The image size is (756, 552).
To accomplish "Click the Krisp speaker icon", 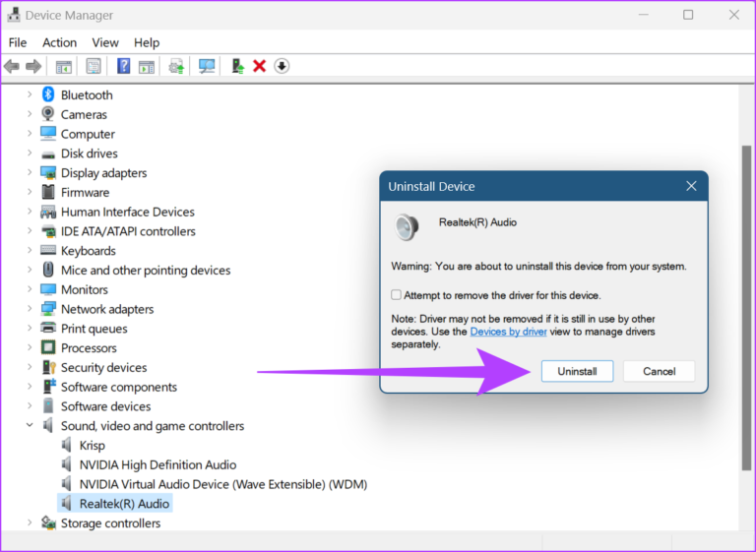I will click(67, 445).
